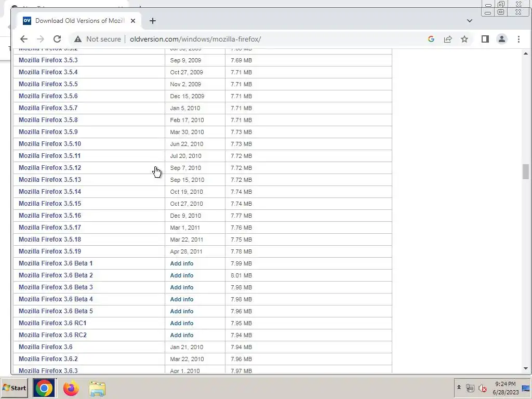The height and width of the screenshot is (399, 532).
Task: Click the Google icon in address bar
Action: click(431, 39)
